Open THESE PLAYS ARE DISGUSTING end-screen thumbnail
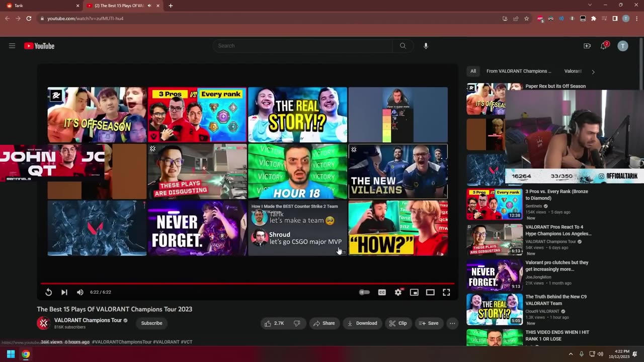The image size is (644, 362). tap(197, 171)
